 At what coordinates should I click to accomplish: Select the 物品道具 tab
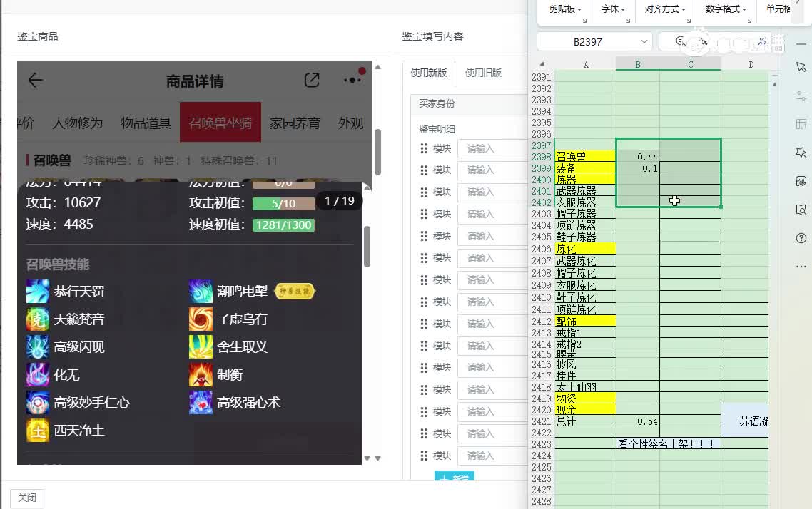click(x=146, y=123)
